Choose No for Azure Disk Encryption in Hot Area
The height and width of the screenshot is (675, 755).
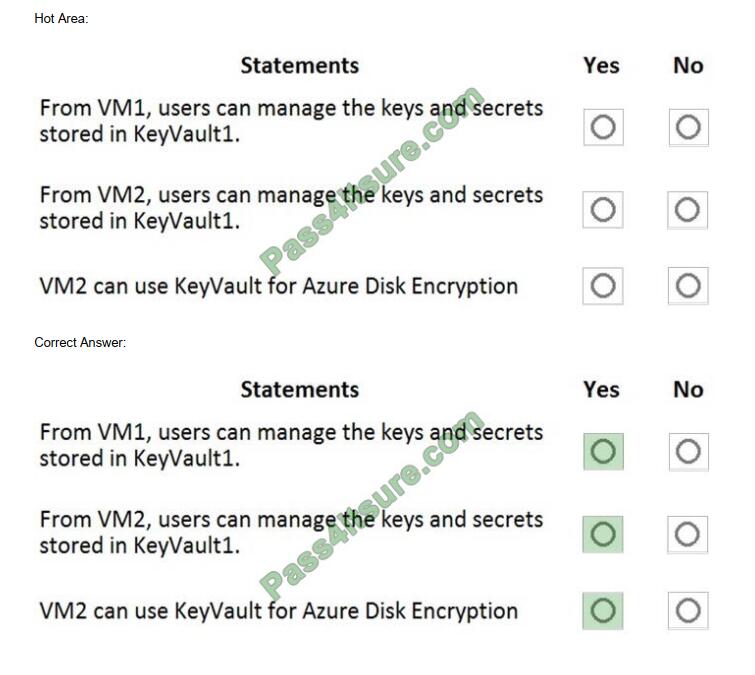[688, 286]
